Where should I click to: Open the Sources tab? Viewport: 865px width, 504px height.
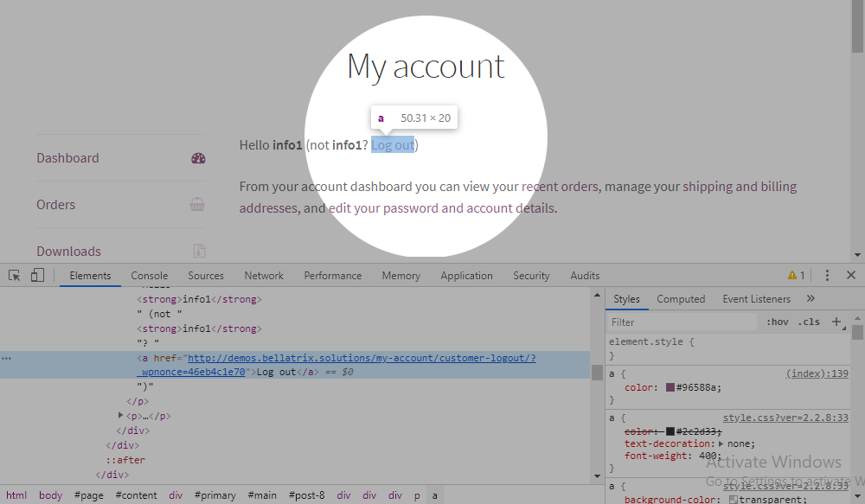pos(206,276)
